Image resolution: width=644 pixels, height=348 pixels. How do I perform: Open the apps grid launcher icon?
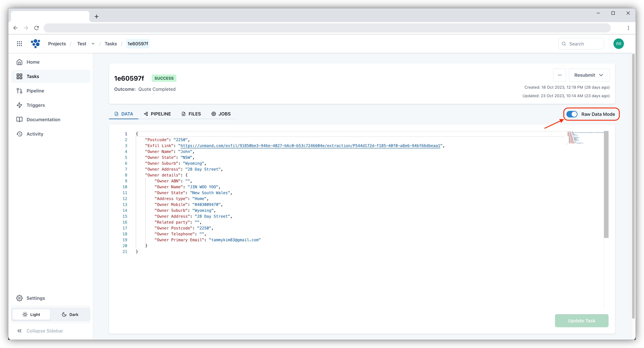click(x=19, y=43)
